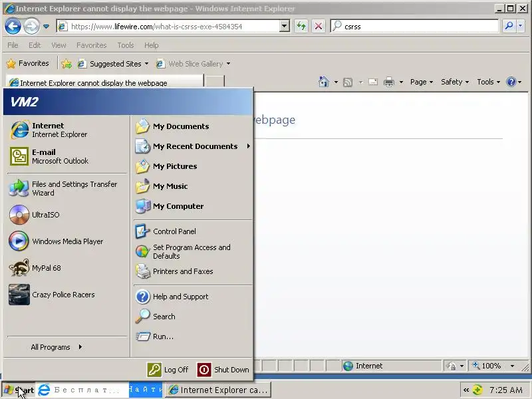Click the Add to Favorites Bar icon
The height and width of the screenshot is (399, 532).
tap(66, 63)
